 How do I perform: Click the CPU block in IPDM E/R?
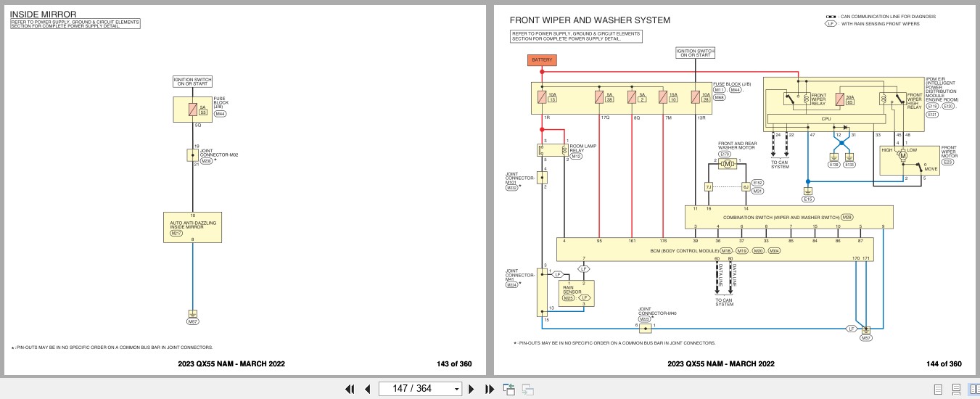[x=825, y=118]
